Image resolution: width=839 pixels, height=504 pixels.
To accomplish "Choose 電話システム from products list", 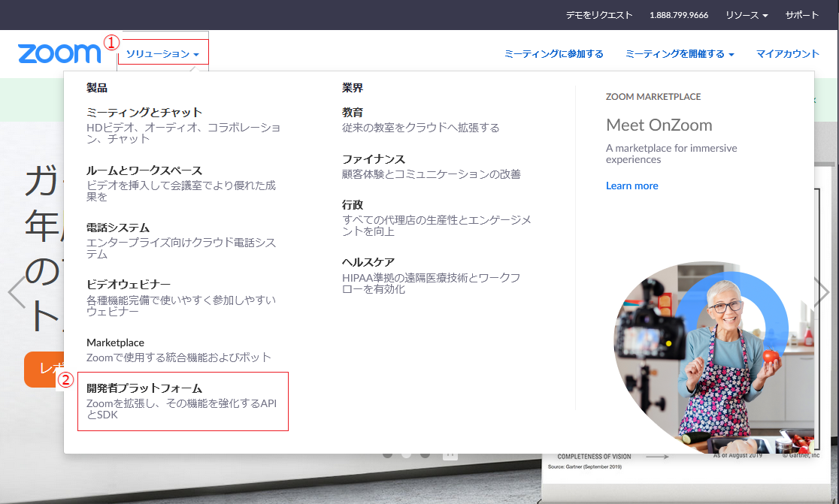I will click(118, 228).
